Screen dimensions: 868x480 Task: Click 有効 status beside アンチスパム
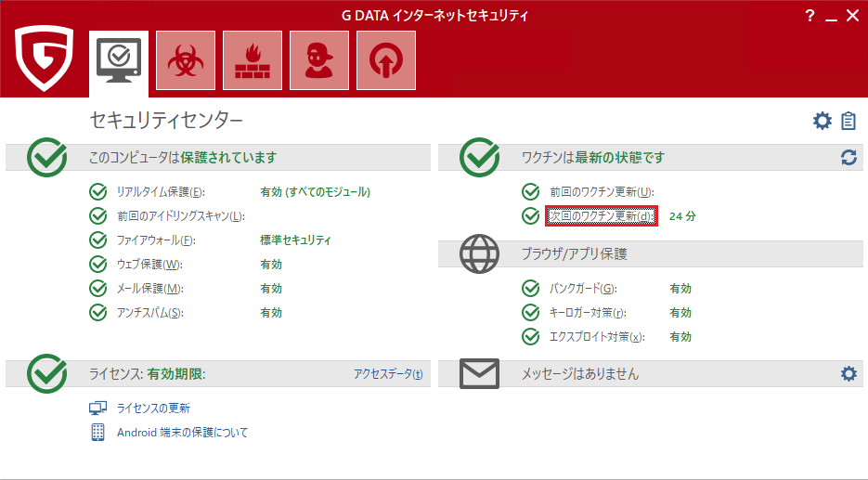[x=271, y=313]
